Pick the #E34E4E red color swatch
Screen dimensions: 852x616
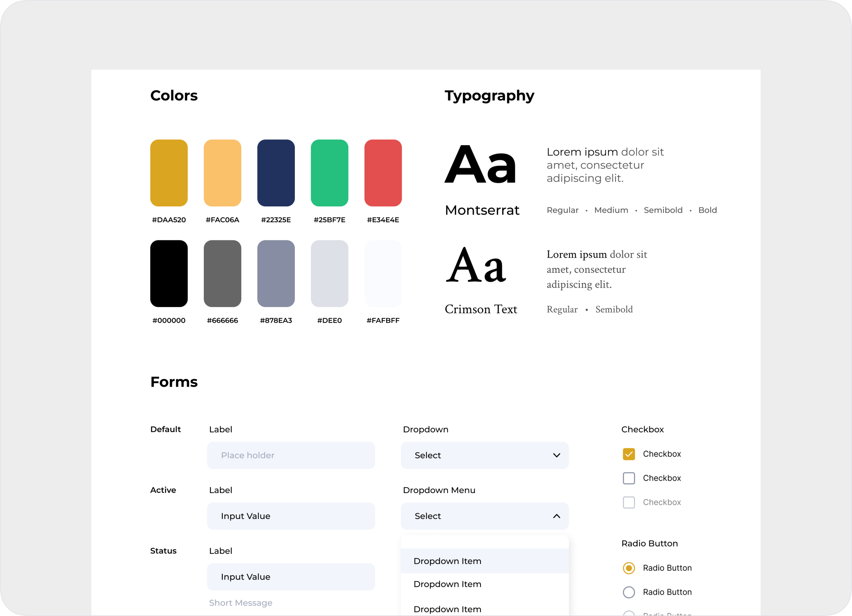pos(383,173)
